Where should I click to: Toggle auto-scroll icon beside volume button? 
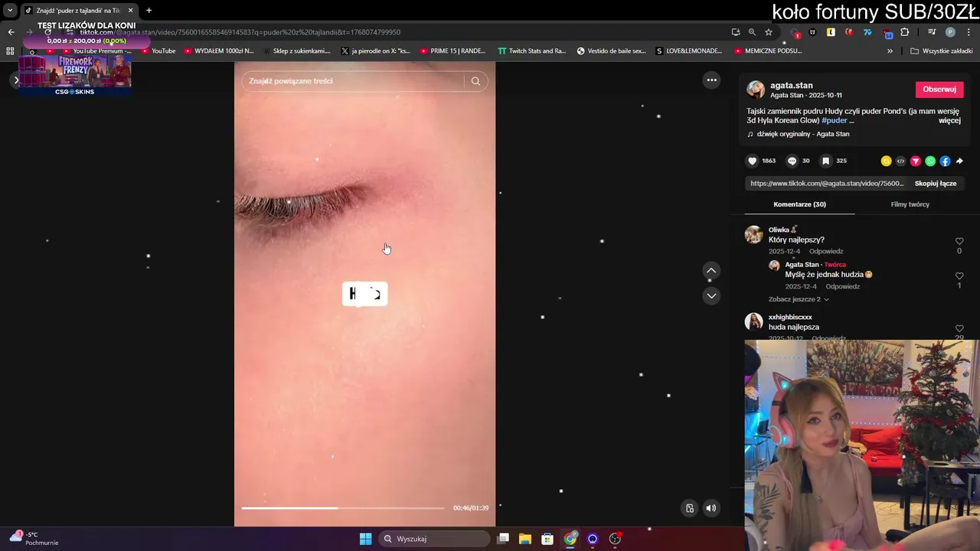point(690,508)
